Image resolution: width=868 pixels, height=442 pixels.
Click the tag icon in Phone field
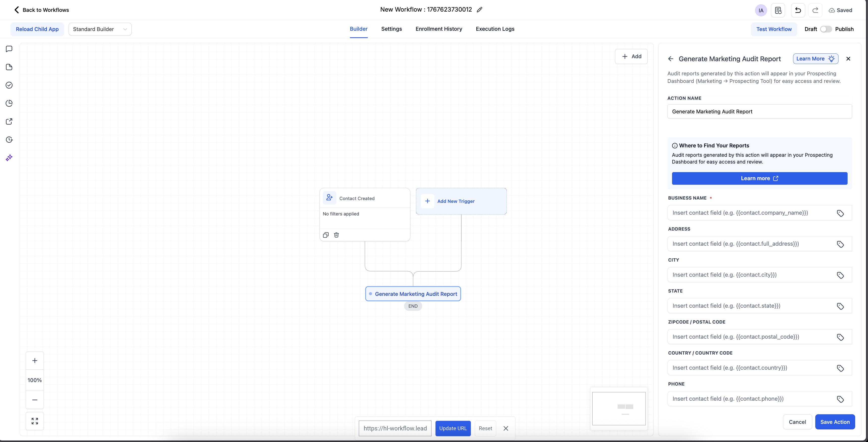[840, 399]
